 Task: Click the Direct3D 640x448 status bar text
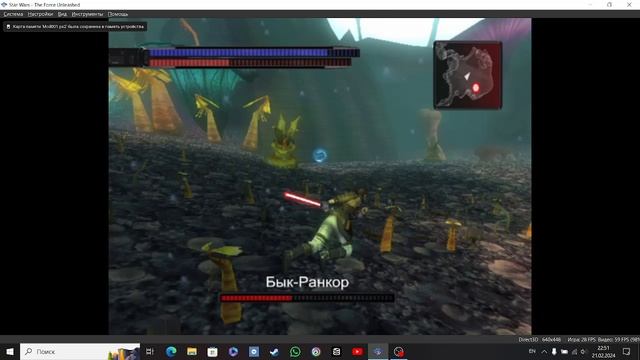coord(540,339)
